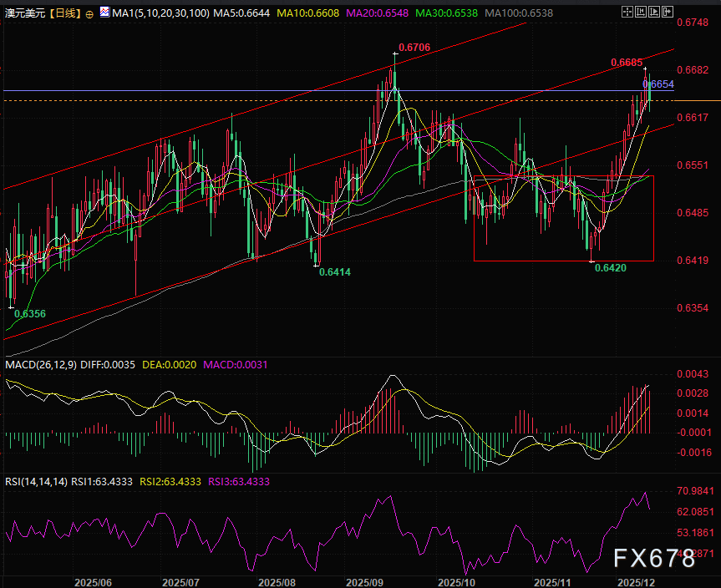Click the 0.6685 recent high label
The image size is (721, 588).
[626, 63]
